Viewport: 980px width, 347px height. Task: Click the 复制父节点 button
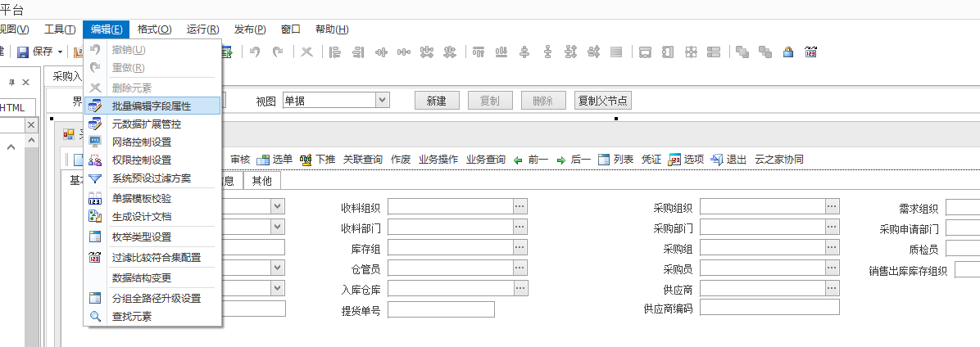point(602,101)
